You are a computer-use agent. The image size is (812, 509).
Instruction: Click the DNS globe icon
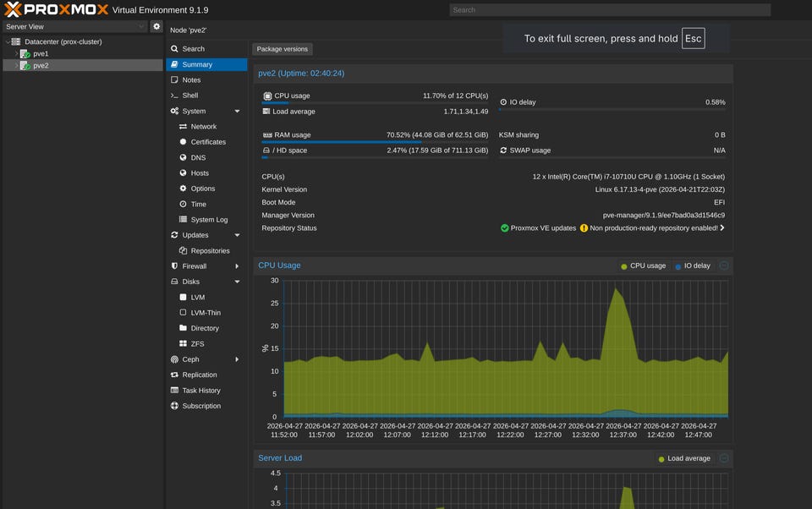183,157
